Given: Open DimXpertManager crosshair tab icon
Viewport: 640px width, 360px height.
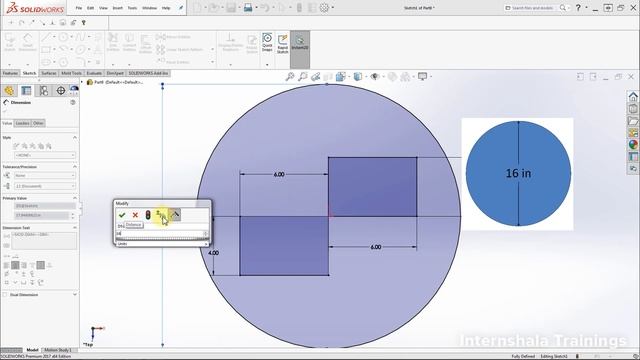Looking at the screenshot, I should point(60,90).
